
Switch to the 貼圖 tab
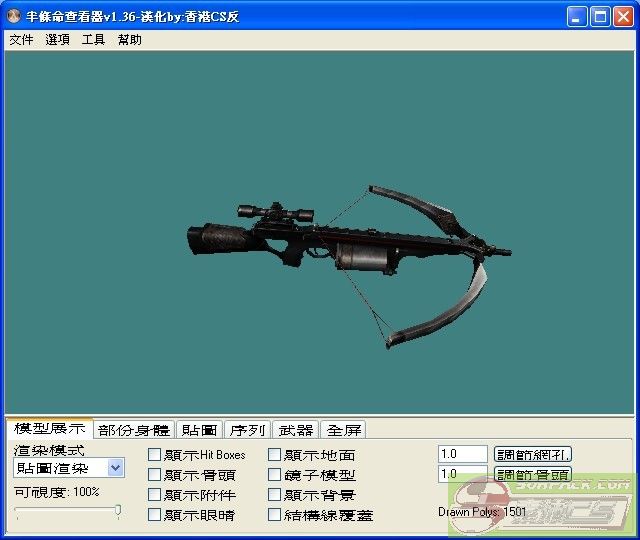[198, 430]
